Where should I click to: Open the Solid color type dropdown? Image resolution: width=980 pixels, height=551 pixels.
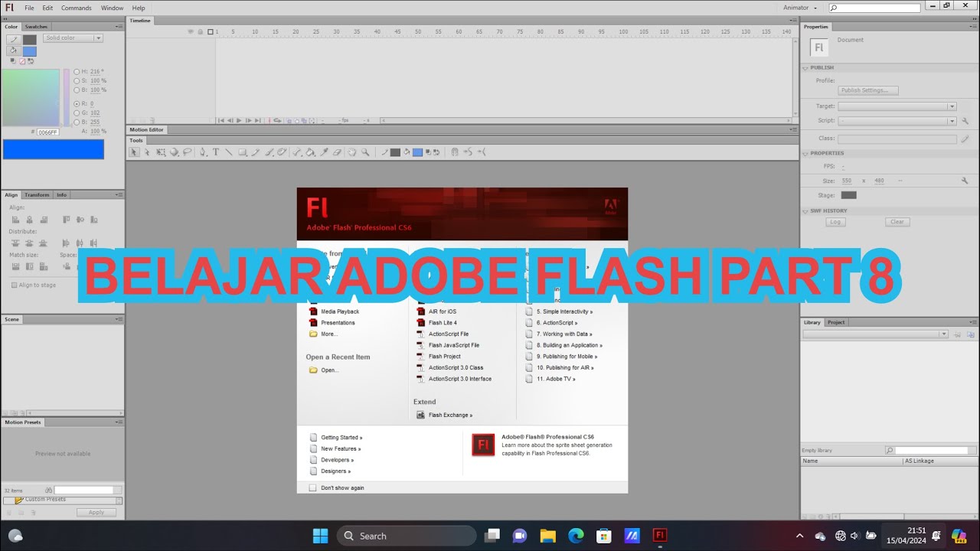pos(73,37)
